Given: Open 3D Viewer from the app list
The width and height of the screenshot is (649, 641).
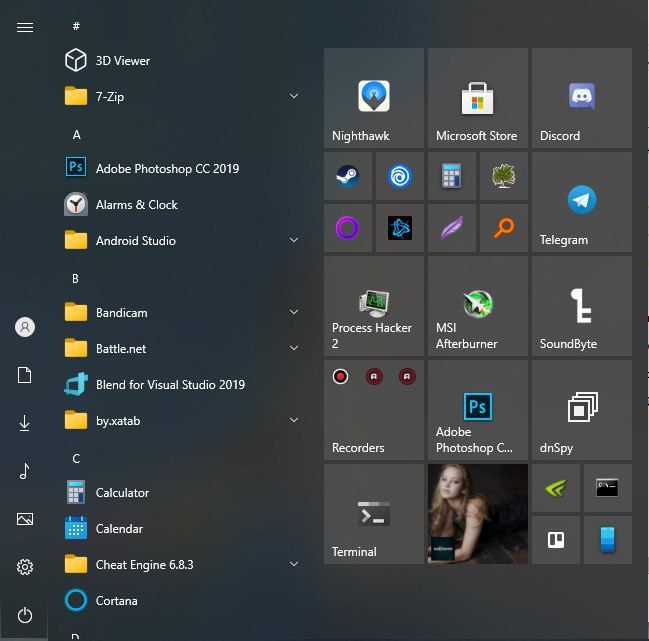Looking at the screenshot, I should pyautogui.click(x=182, y=60).
